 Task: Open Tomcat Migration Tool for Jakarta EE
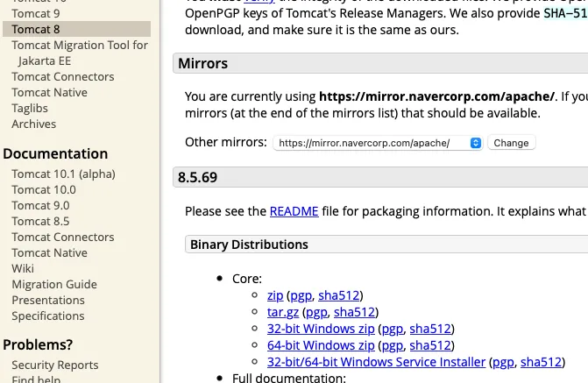pos(80,45)
